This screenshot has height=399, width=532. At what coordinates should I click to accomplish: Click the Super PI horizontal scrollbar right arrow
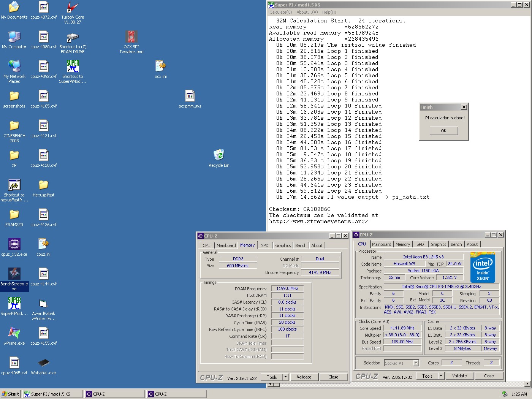(x=527, y=384)
